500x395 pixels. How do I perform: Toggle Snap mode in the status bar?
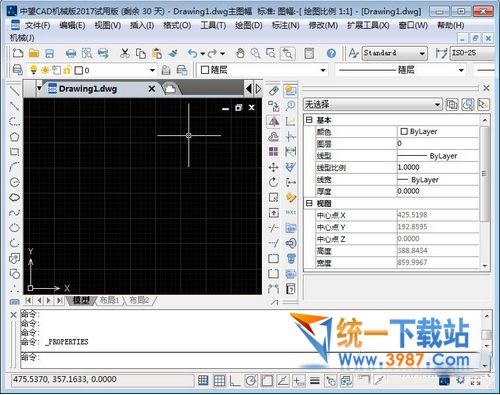203,380
